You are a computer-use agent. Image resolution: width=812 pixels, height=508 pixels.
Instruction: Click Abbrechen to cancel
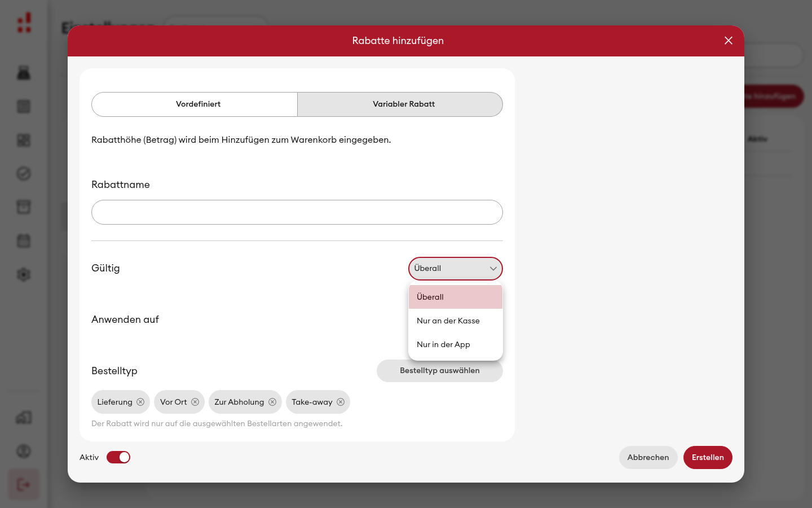click(648, 457)
